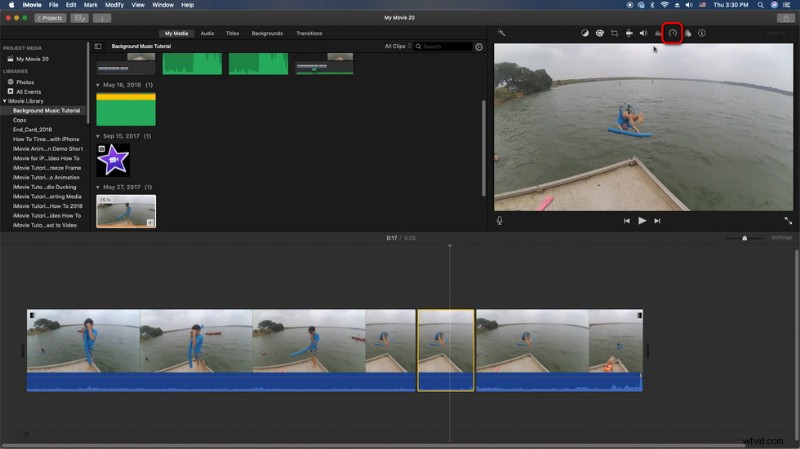Open the Apple menu
This screenshot has width=800, height=449.
(11, 5)
